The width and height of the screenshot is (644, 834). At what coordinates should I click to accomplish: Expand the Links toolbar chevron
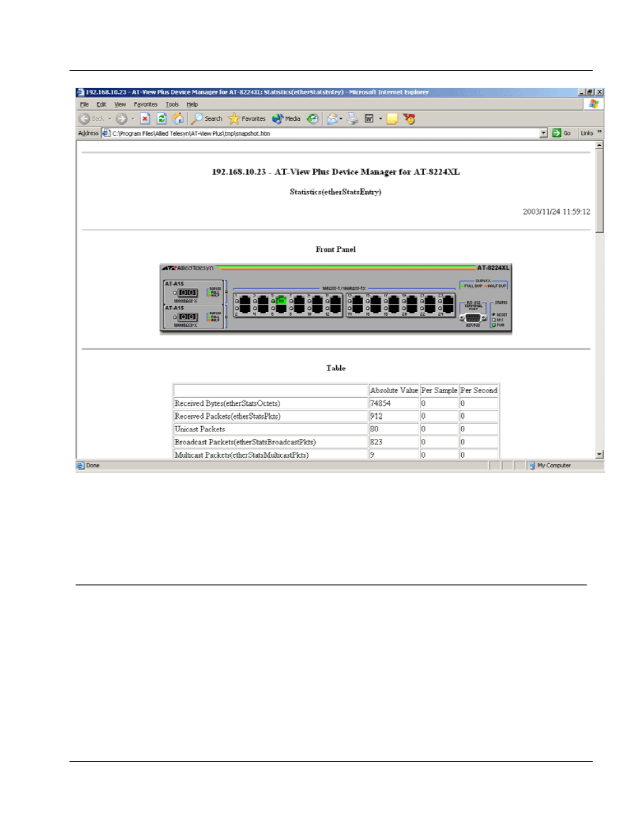pyautogui.click(x=599, y=132)
